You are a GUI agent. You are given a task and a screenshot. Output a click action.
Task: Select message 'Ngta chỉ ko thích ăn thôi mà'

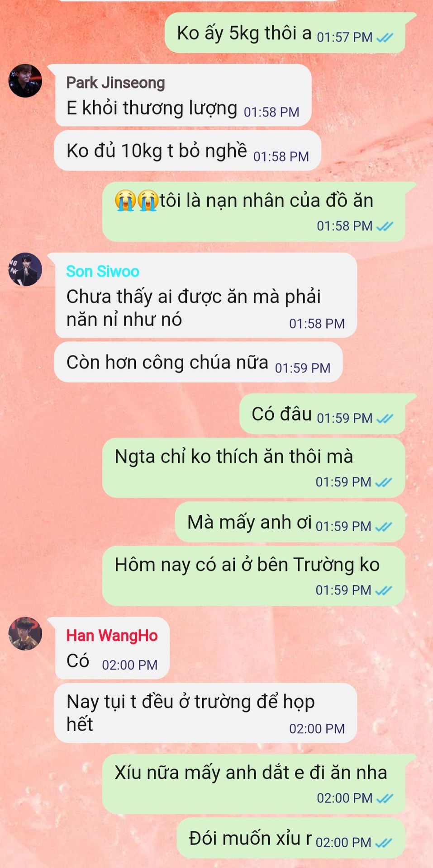[x=253, y=468]
